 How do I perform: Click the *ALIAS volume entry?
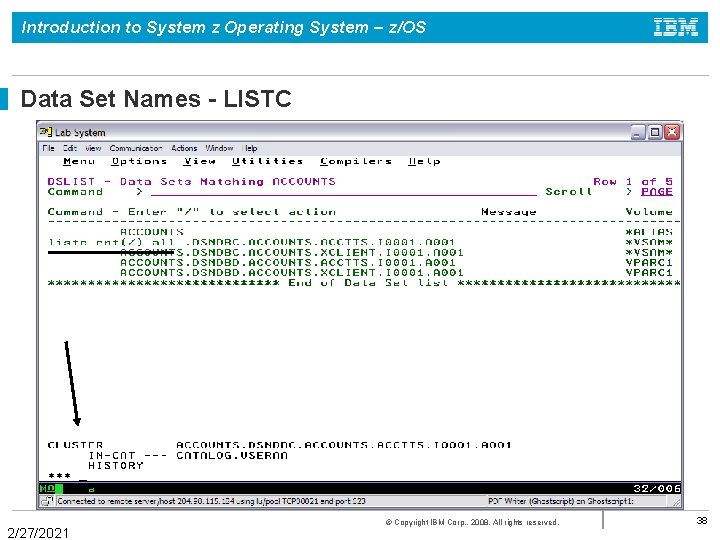pyautogui.click(x=649, y=232)
